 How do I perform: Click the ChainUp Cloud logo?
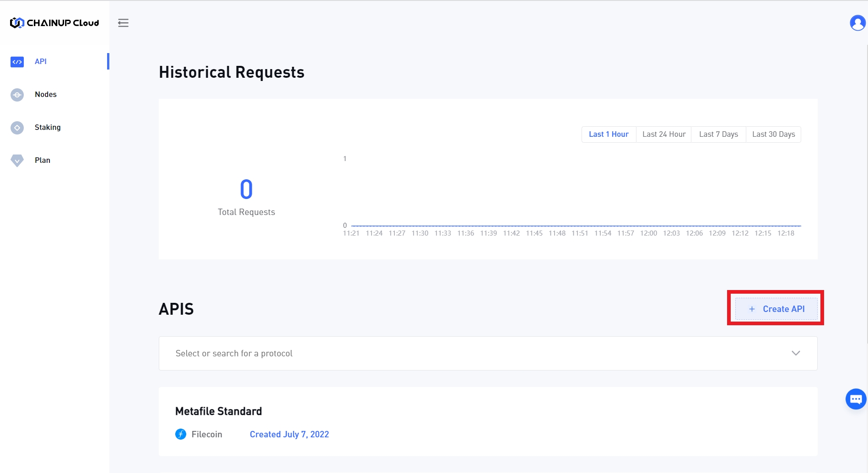pyautogui.click(x=54, y=23)
